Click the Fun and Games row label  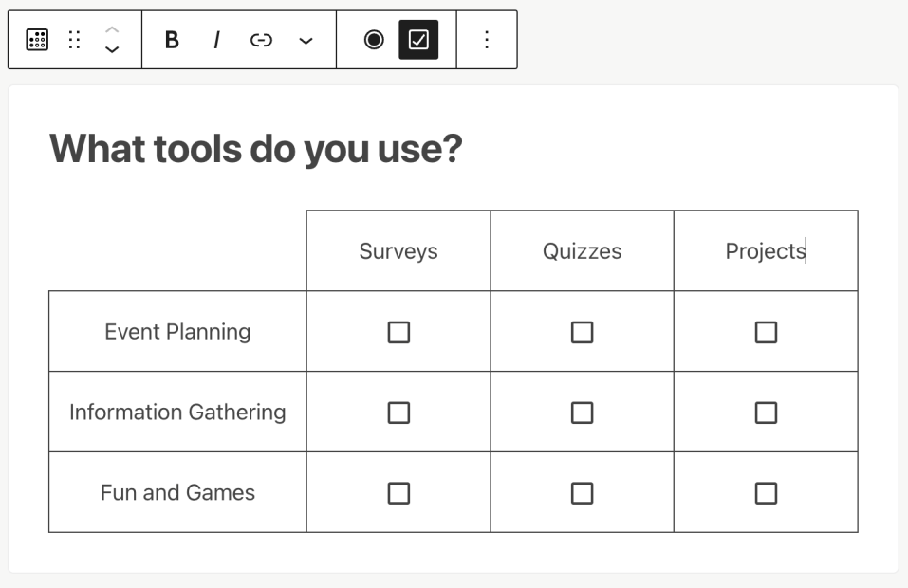click(177, 493)
